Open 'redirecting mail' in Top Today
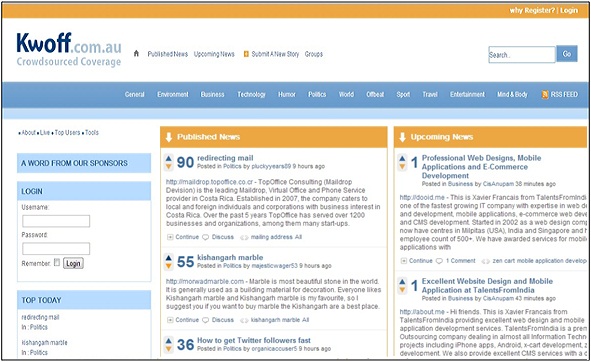The image size is (591, 362). pos(40,317)
